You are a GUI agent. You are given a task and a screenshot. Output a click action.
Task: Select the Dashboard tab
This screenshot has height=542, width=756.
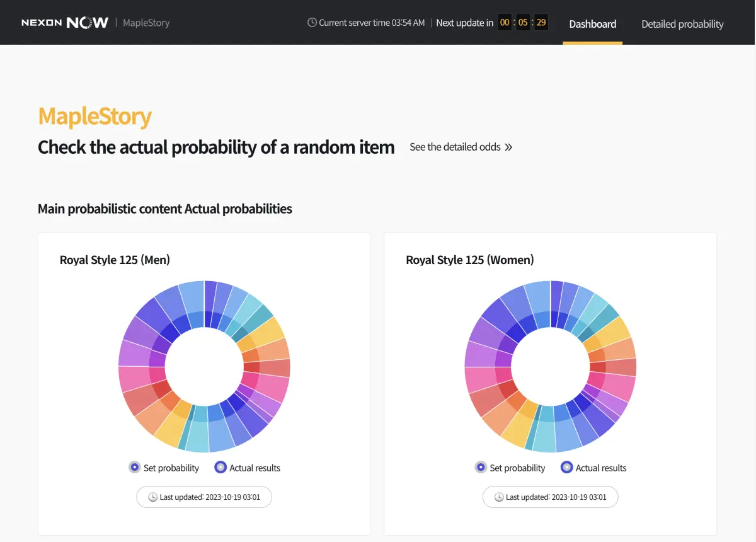[x=592, y=24]
